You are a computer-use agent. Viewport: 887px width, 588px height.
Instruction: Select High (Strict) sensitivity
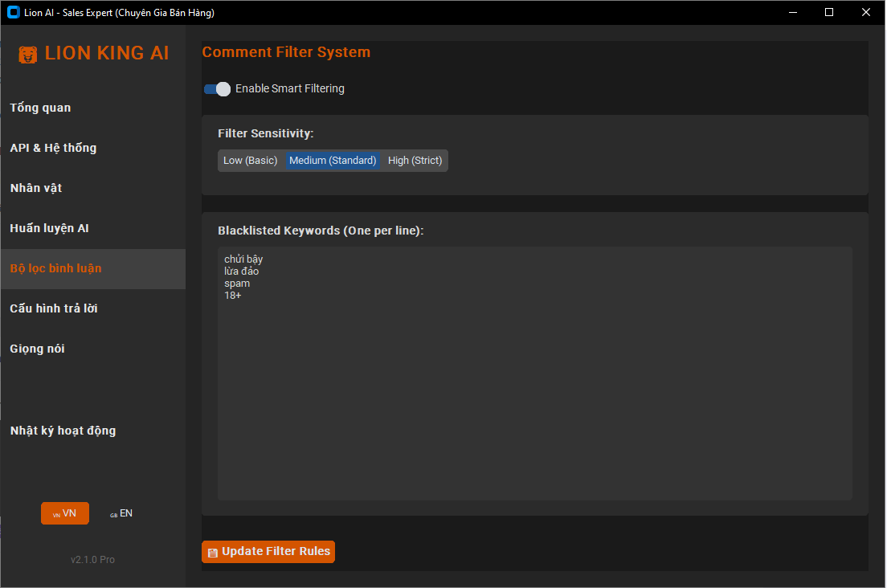click(415, 161)
